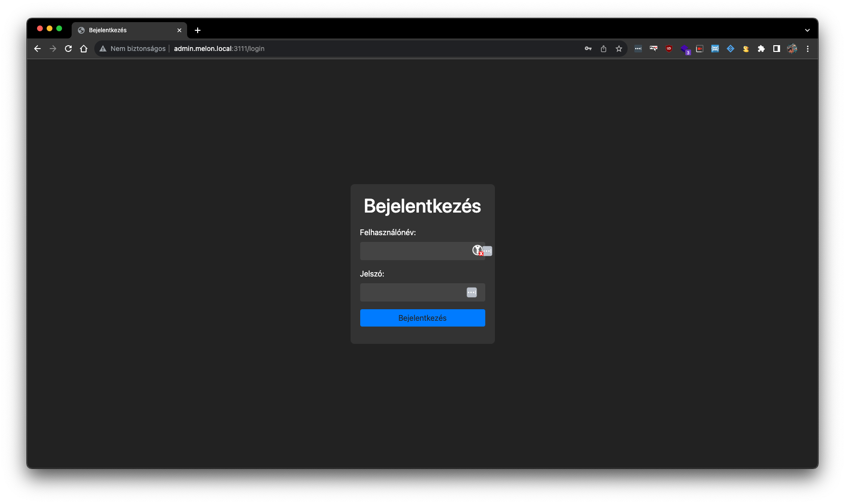The width and height of the screenshot is (845, 504).
Task: Open the rubber duck extension
Action: [746, 49]
